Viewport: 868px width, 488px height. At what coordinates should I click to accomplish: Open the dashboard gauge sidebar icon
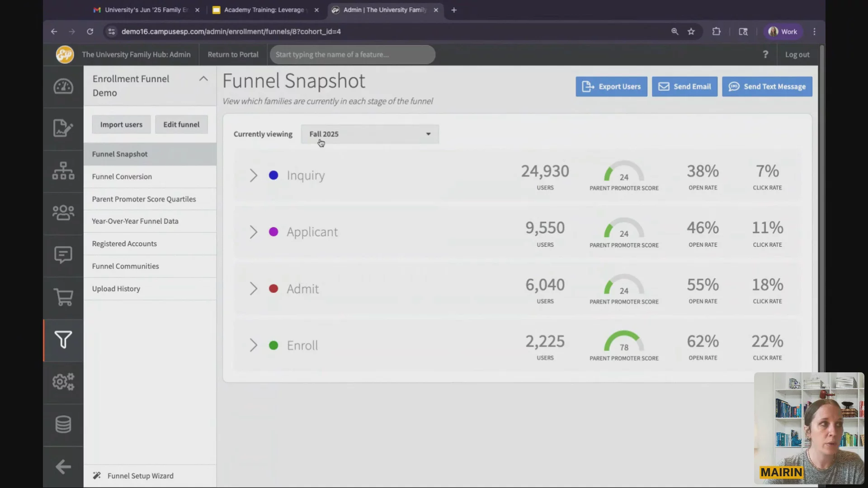click(x=63, y=87)
